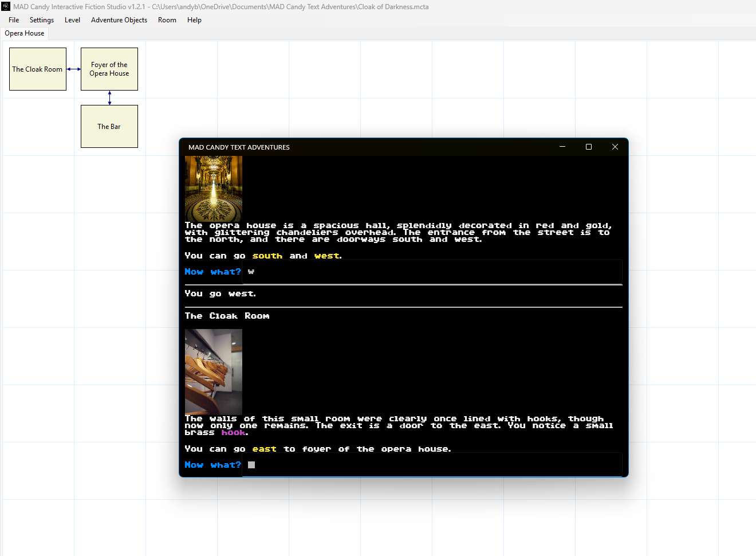Select the Foyer of the Opera House node
This screenshot has height=556, width=756.
(109, 69)
